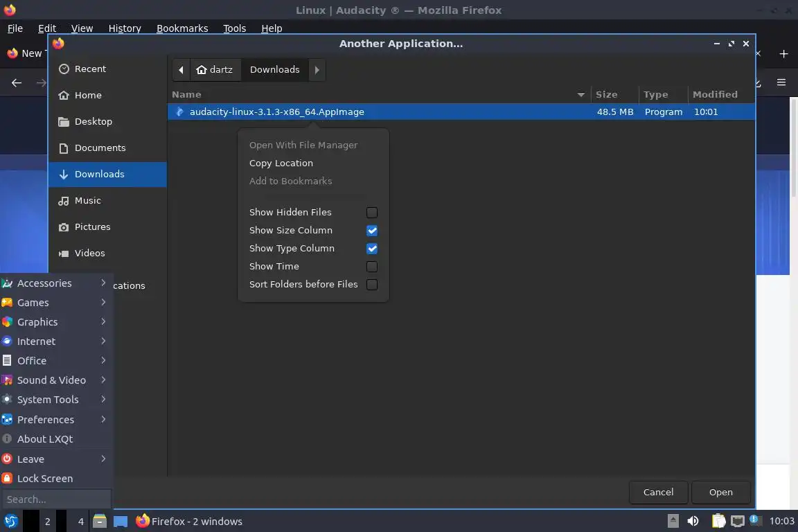Click the clipboard icon in system tray
Image resolution: width=798 pixels, height=532 pixels.
pos(718,521)
